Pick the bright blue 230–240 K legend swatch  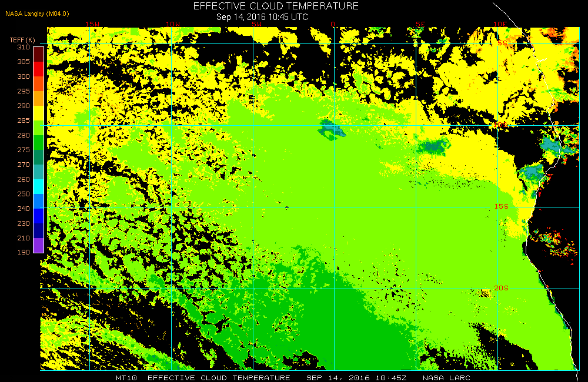click(38, 216)
